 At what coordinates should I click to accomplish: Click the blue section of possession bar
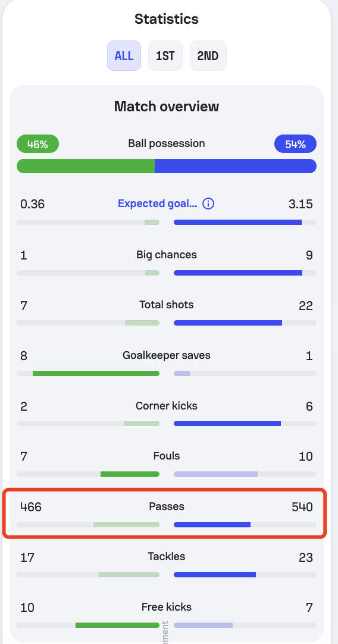click(236, 166)
